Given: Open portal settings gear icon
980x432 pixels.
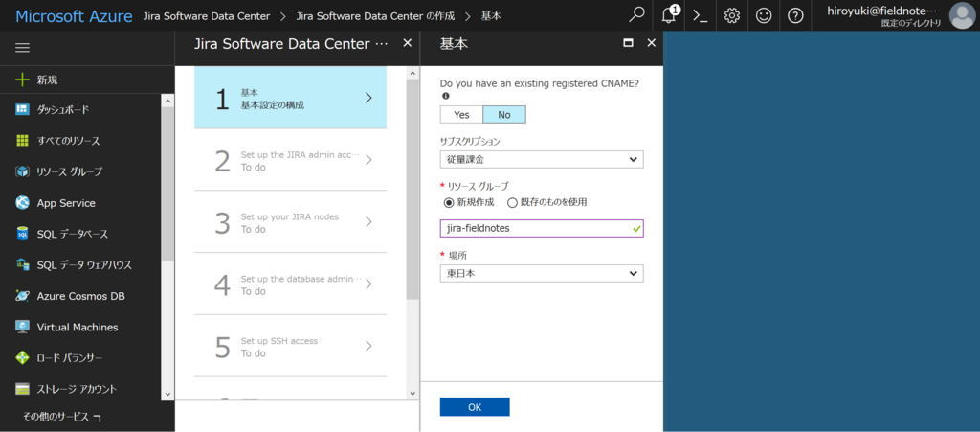Looking at the screenshot, I should pos(732,15).
